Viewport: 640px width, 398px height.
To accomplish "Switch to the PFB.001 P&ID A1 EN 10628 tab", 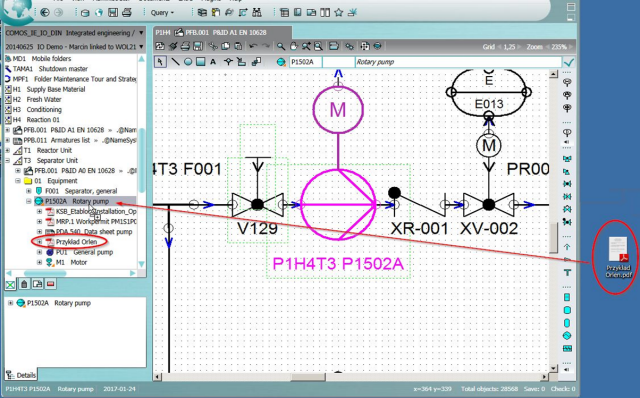I will 222,32.
